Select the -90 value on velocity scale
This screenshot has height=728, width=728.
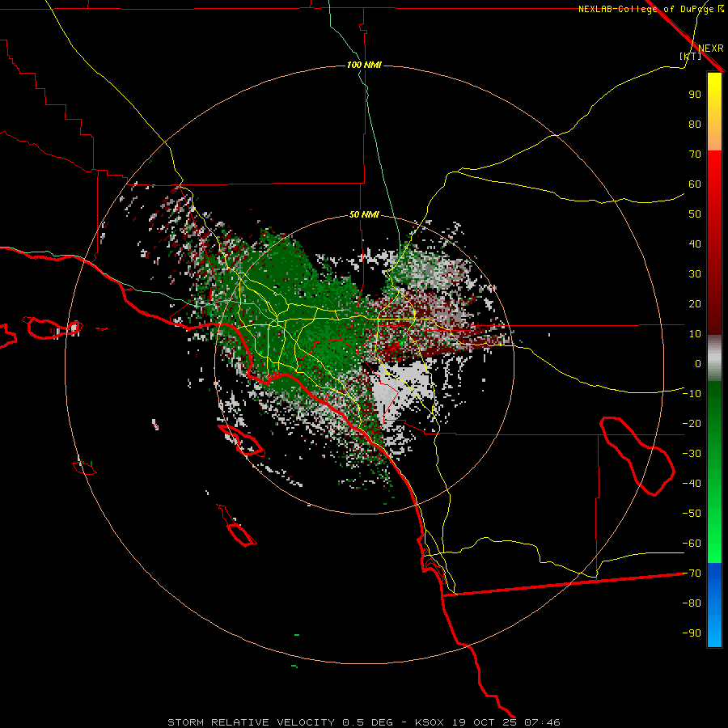coord(692,633)
